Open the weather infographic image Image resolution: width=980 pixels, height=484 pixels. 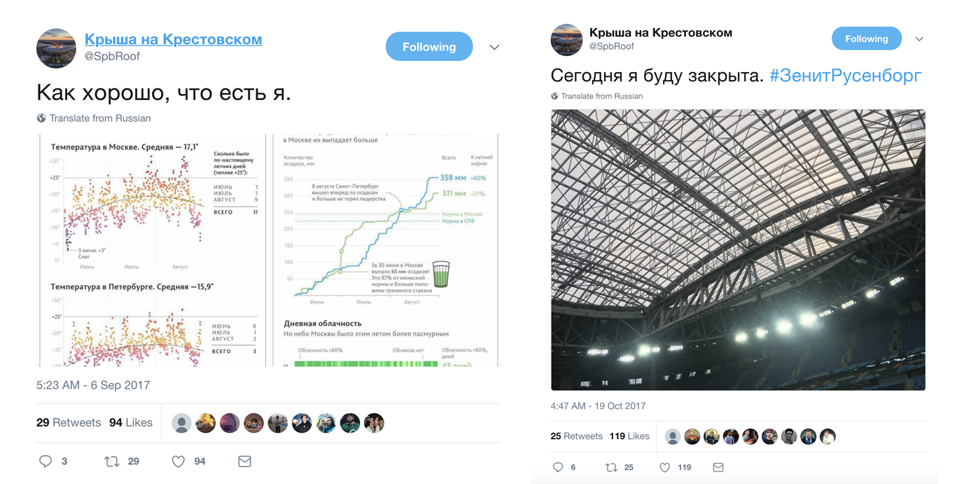tap(269, 250)
